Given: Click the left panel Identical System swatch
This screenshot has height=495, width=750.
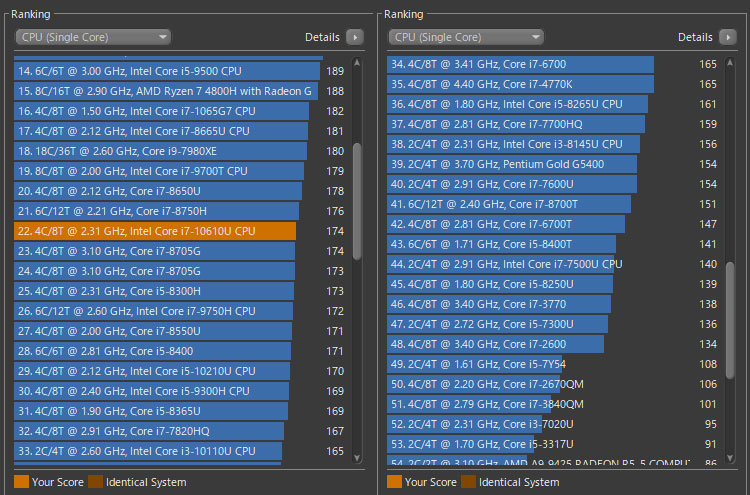Looking at the screenshot, I should pos(96,482).
